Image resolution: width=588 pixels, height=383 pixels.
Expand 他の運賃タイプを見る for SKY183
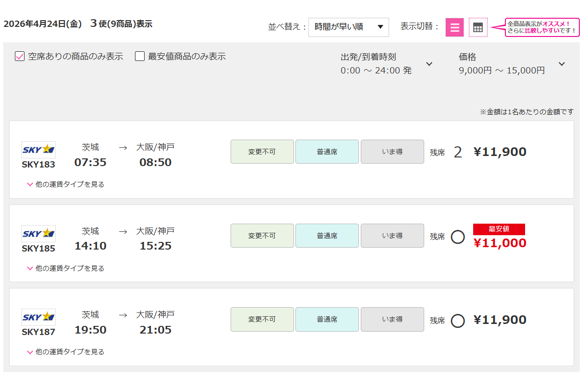pyautogui.click(x=66, y=184)
